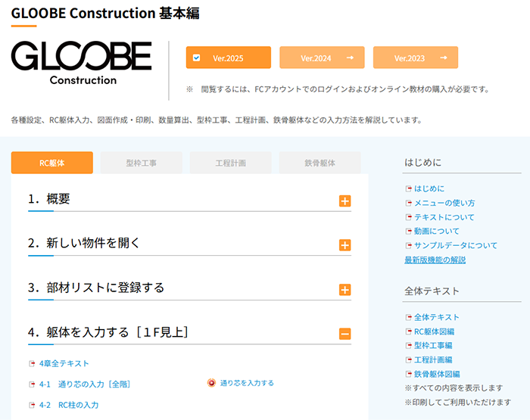
Task: Click the arrow icon on Ver.2023
Action: [x=444, y=58]
